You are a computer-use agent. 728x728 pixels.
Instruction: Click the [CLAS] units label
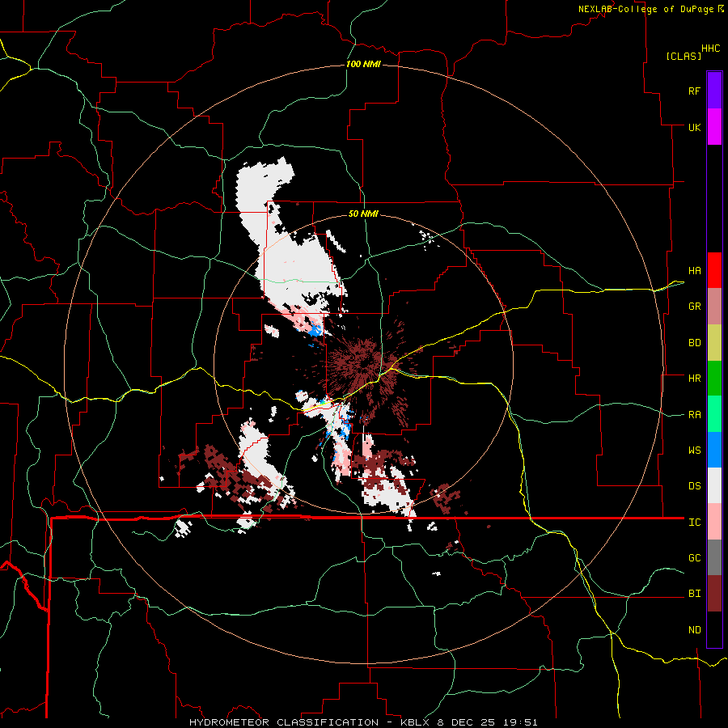[x=684, y=56]
